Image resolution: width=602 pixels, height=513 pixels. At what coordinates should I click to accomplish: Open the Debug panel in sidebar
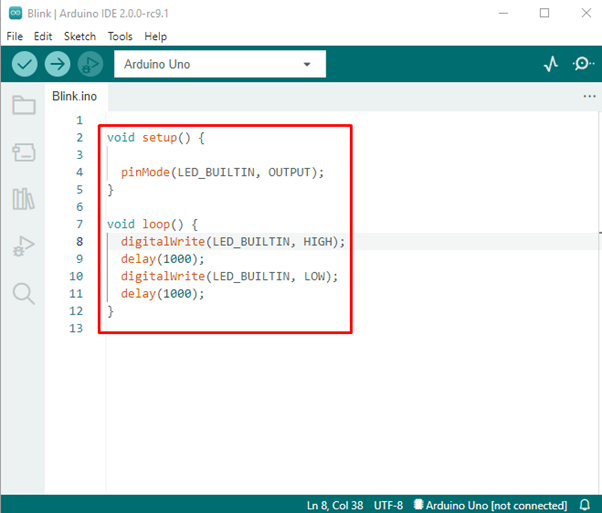point(24,246)
